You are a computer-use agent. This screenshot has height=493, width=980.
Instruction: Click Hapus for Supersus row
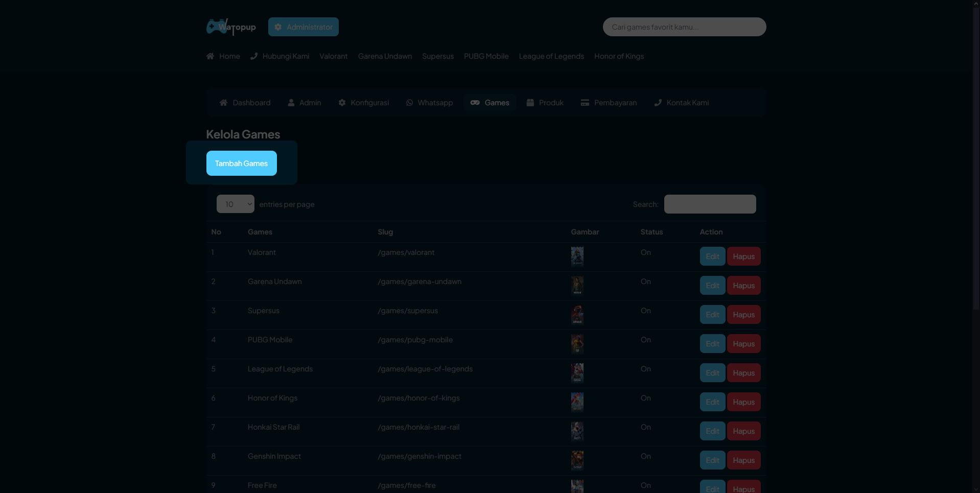(743, 315)
